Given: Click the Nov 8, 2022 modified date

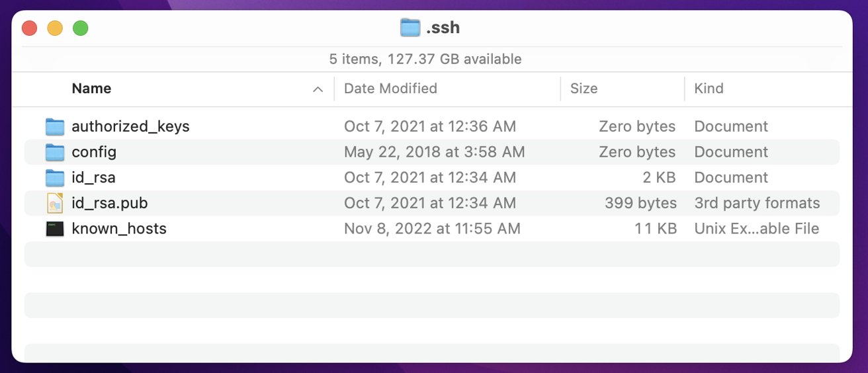Looking at the screenshot, I should (432, 229).
